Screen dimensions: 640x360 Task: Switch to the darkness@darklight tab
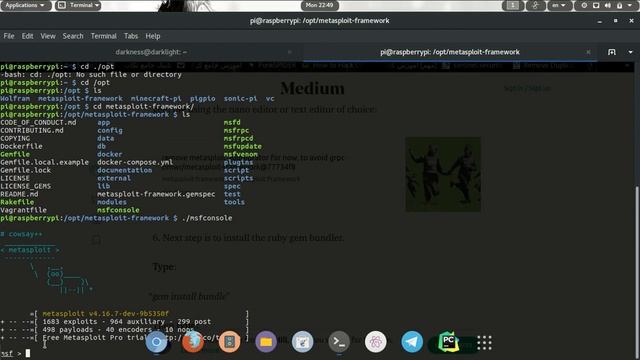click(x=151, y=52)
